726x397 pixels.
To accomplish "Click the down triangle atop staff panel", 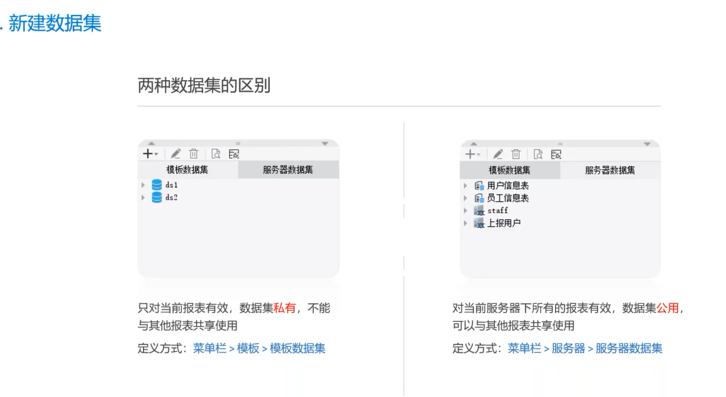I will (647, 144).
